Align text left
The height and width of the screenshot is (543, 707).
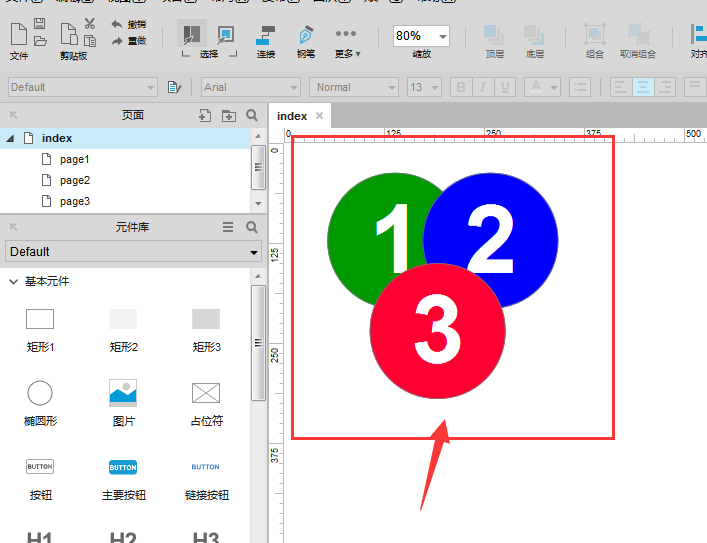[x=621, y=87]
